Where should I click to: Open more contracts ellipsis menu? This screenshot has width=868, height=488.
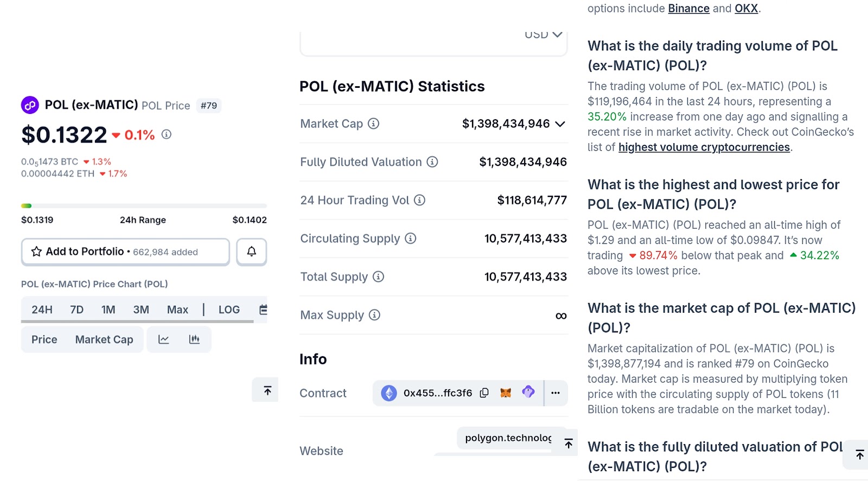click(556, 393)
